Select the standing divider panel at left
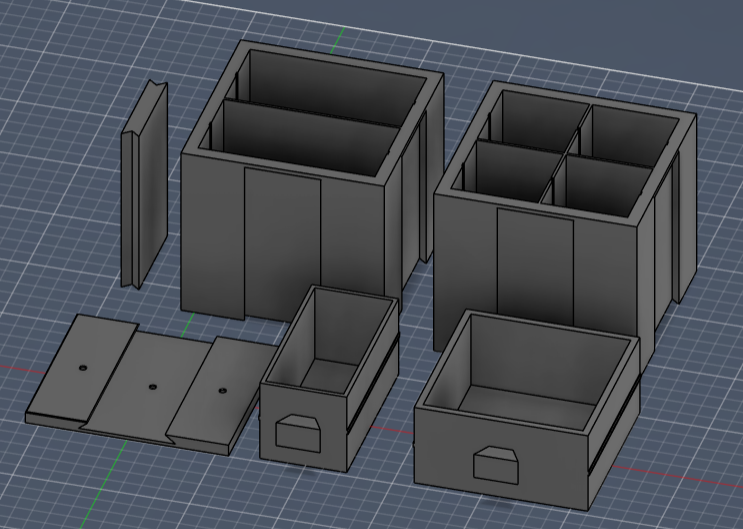Screen dimensions: 743x529 (145, 185)
